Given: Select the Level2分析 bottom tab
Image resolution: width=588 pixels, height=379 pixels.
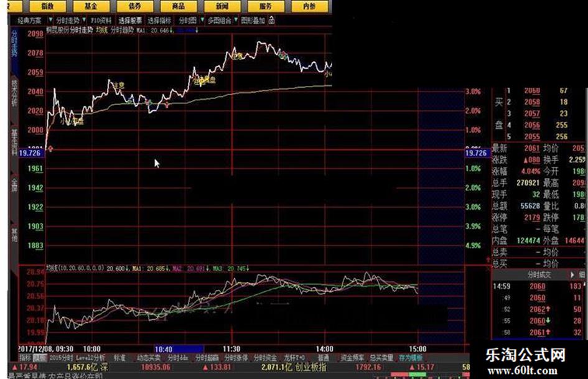Looking at the screenshot, I should coord(90,358).
